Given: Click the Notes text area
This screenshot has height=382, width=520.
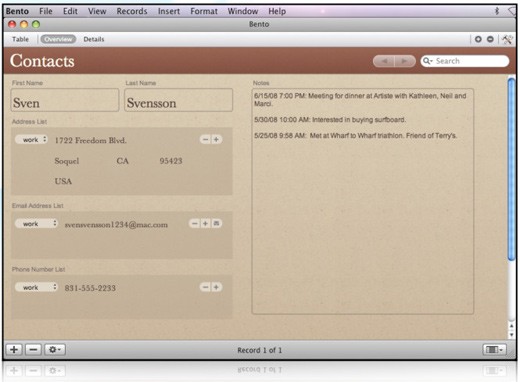Looking at the screenshot, I should click(x=363, y=201).
